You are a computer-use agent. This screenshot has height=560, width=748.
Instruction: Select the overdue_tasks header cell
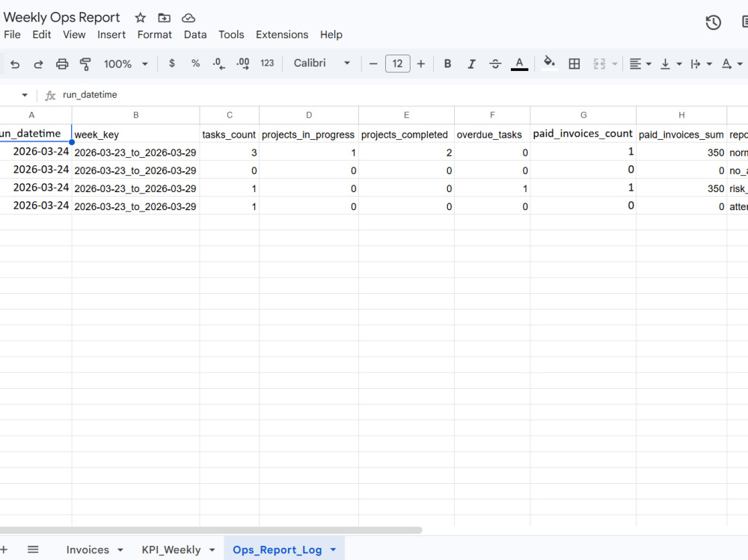[492, 134]
